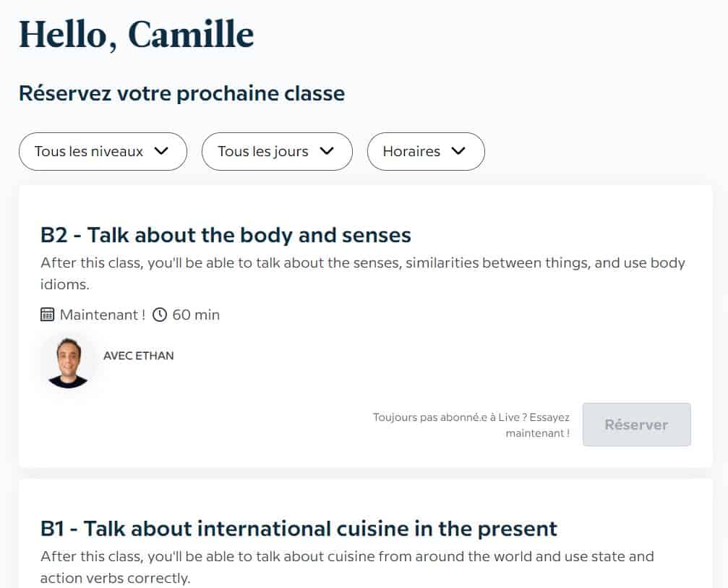
Task: Click the chevron in Tous les niveaux
Action: [x=162, y=151]
